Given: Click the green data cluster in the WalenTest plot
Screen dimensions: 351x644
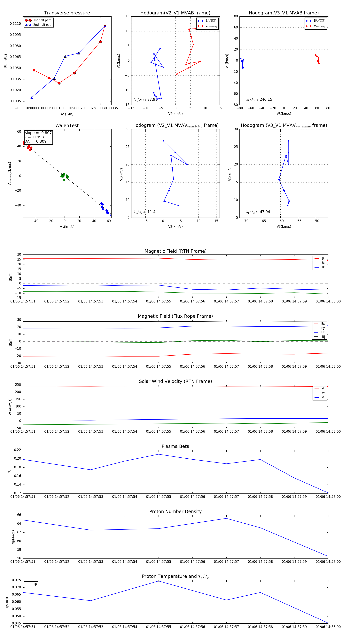Looking at the screenshot, I should (64, 176).
